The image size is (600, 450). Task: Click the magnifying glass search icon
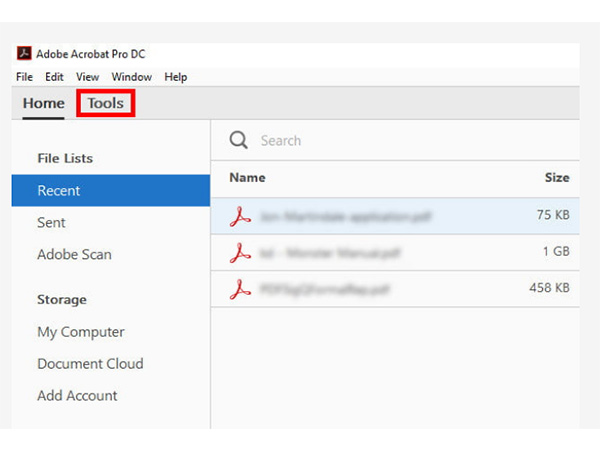click(x=239, y=141)
